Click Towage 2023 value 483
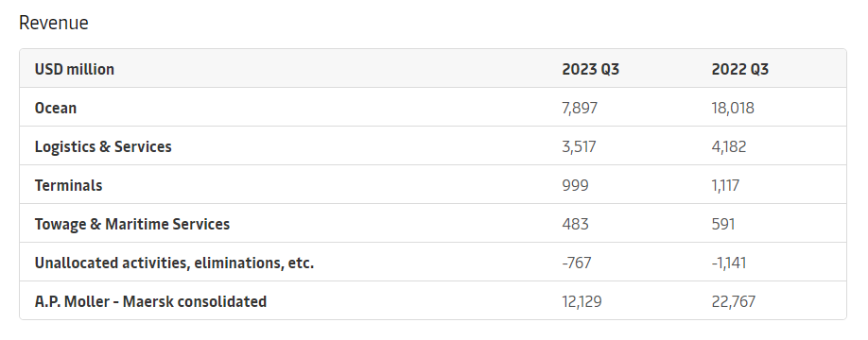This screenshot has width=868, height=340. (575, 224)
